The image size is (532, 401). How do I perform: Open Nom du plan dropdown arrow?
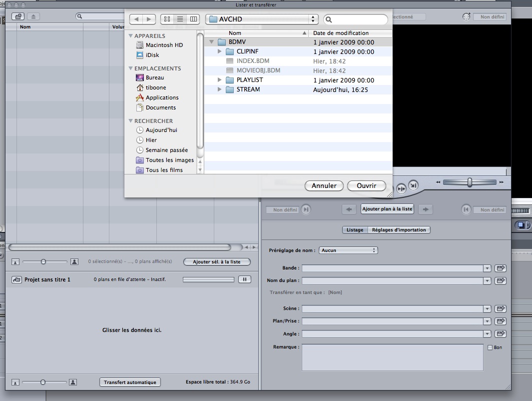(487, 281)
